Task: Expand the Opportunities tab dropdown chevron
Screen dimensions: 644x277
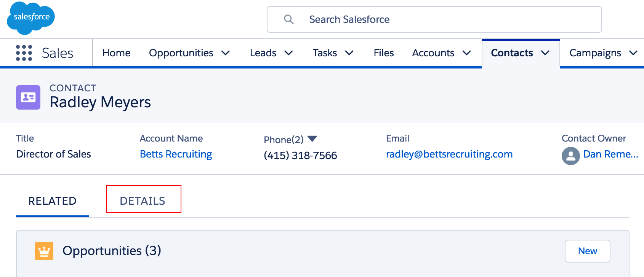Action: (226, 53)
